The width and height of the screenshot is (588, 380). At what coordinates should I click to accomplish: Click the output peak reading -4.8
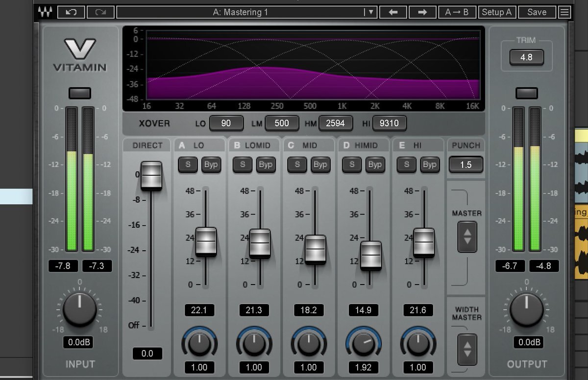pyautogui.click(x=544, y=266)
